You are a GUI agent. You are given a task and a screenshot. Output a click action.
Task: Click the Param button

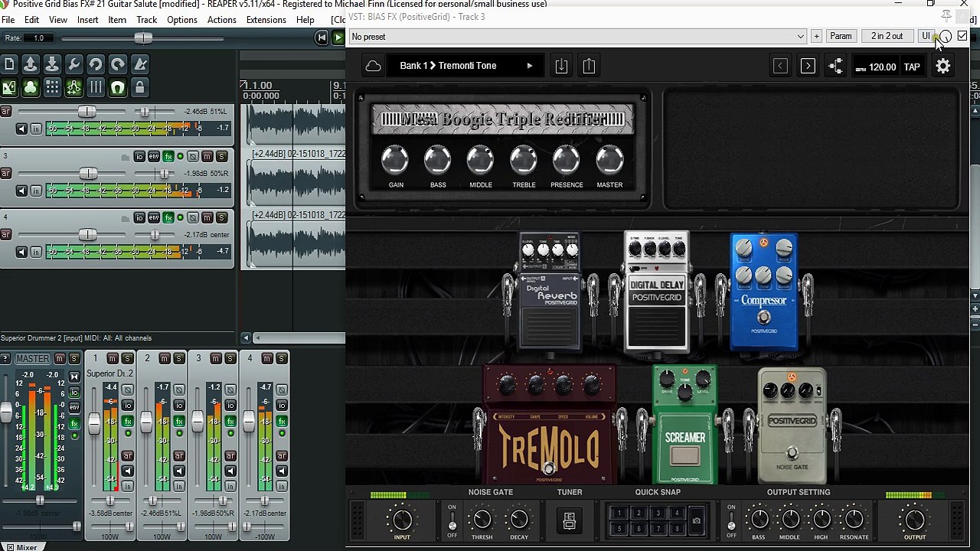[x=841, y=37]
